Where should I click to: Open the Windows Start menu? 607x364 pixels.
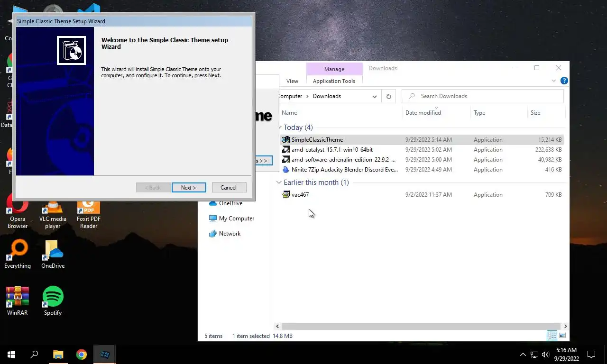click(x=11, y=354)
